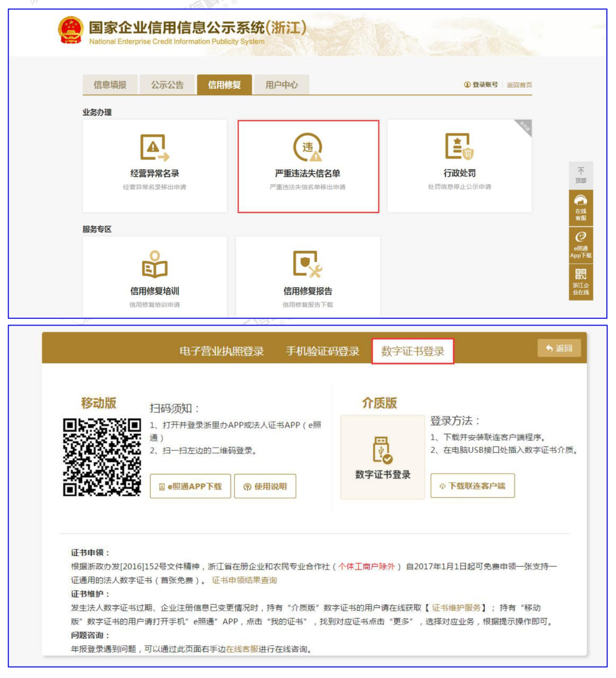Switch to 电子营业执照登录 tab
The image size is (616, 678).
tap(222, 351)
